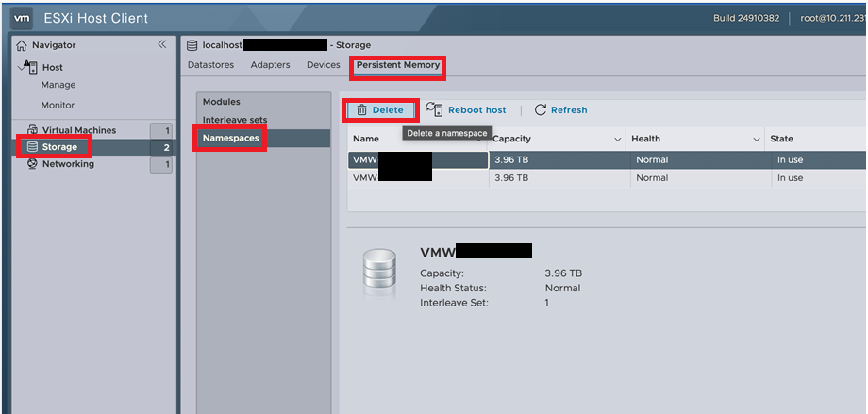Open the Health column dropdown arrow

click(x=757, y=140)
